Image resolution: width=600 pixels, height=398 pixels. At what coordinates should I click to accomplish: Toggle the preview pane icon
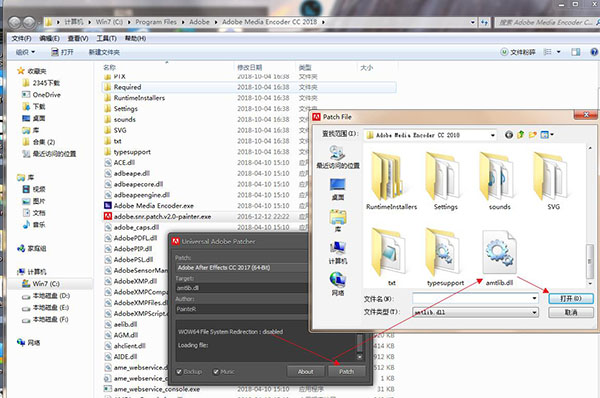point(576,52)
